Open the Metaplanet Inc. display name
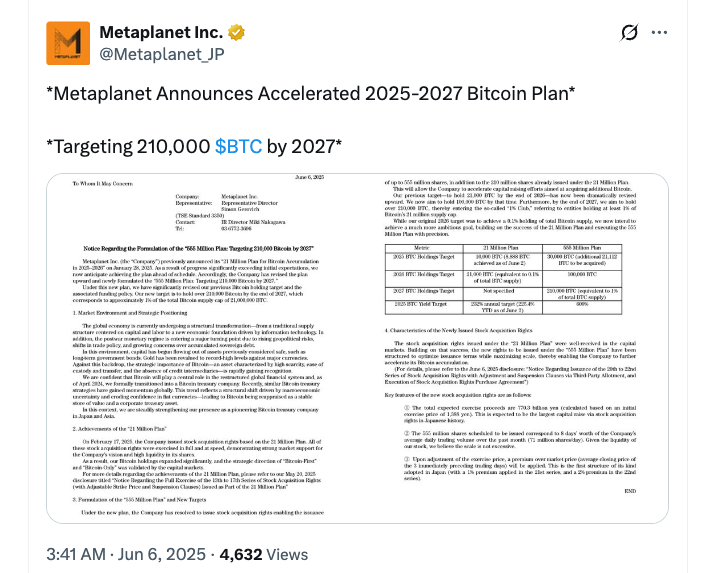The image size is (707, 573). pyautogui.click(x=165, y=34)
